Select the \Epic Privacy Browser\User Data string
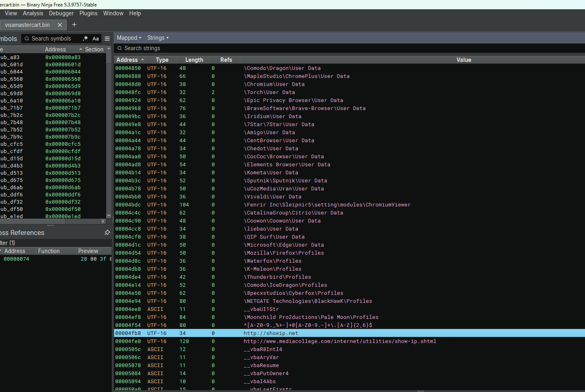The image size is (585, 392). [x=349, y=100]
